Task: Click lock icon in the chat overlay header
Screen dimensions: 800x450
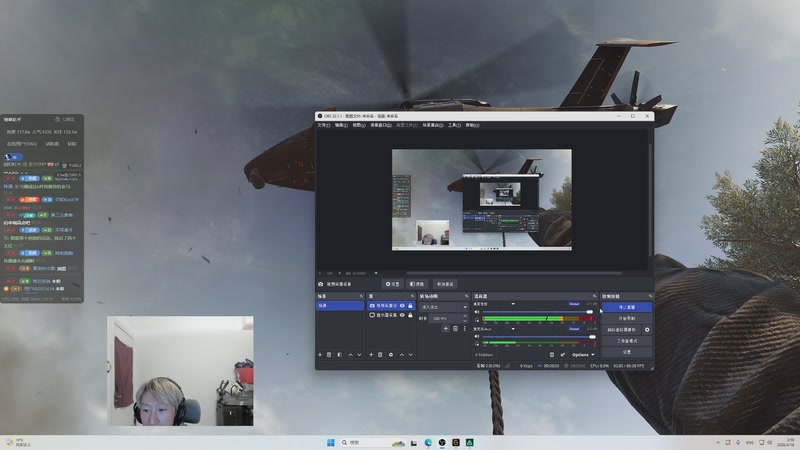Action: coord(57,119)
